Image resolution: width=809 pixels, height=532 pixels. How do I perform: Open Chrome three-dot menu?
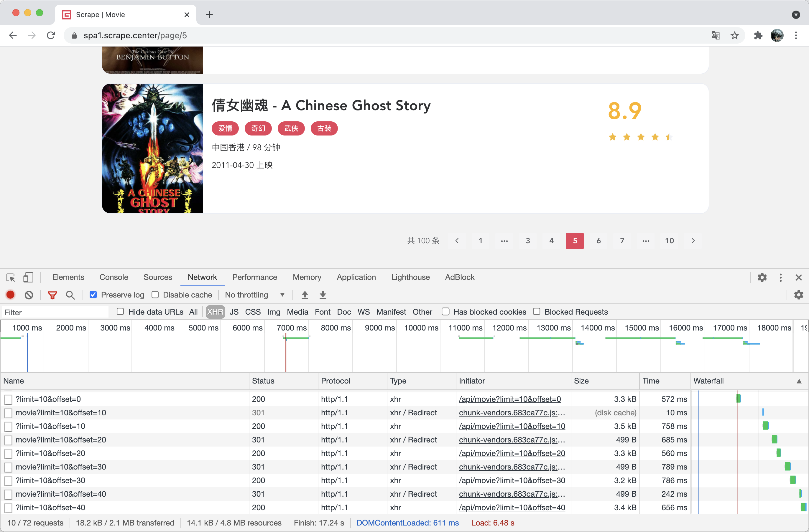coord(796,35)
